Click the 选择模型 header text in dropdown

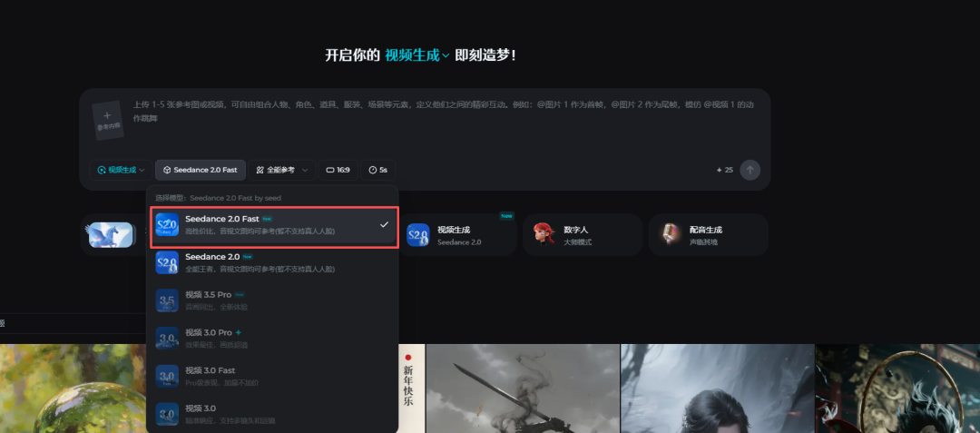coord(218,198)
